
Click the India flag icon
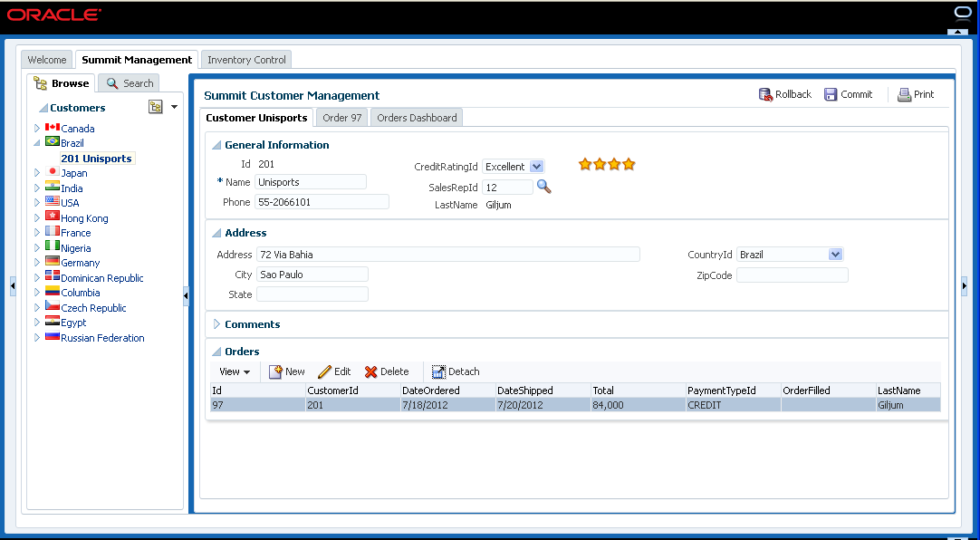53,187
